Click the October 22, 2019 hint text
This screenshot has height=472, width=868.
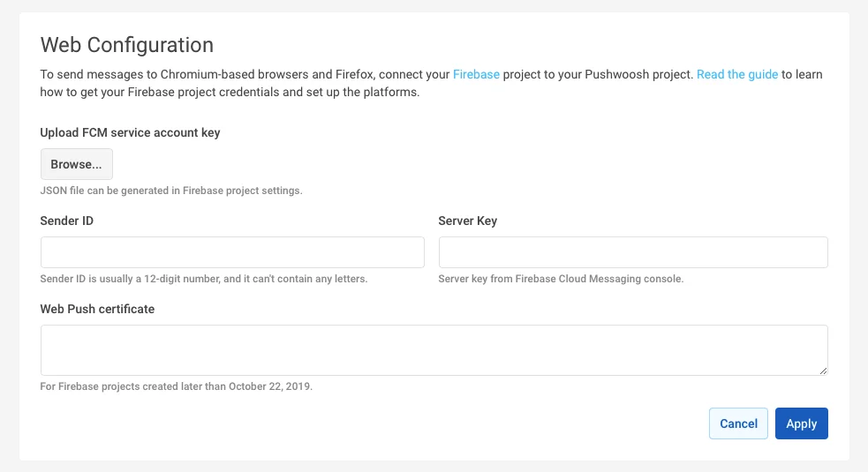pyautogui.click(x=177, y=386)
